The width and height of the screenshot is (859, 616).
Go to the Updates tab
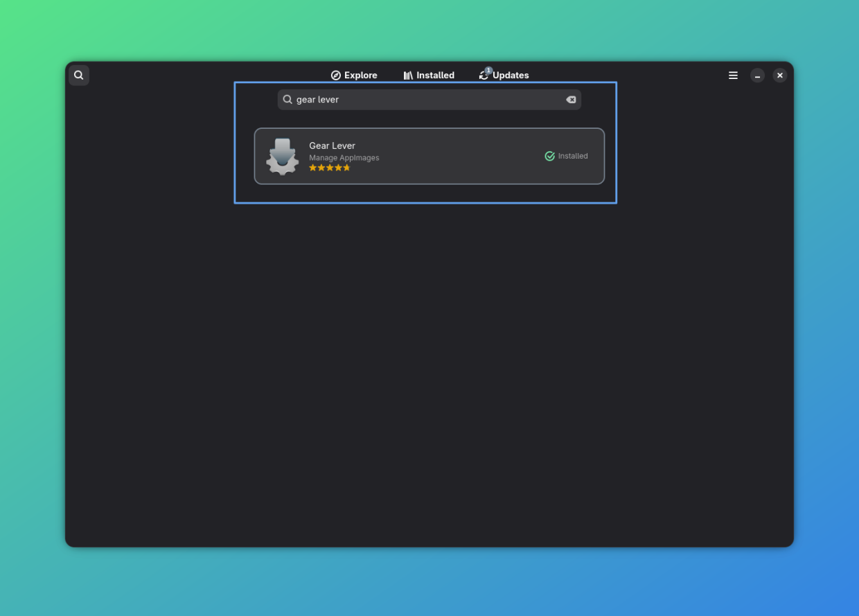(504, 75)
